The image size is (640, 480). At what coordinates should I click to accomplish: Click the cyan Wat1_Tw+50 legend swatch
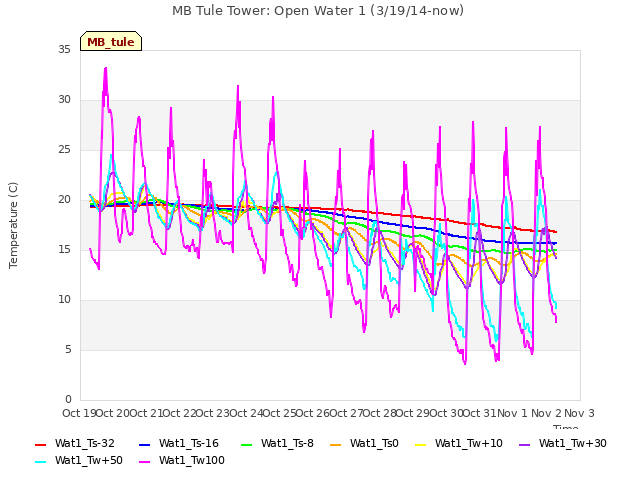pyautogui.click(x=41, y=462)
